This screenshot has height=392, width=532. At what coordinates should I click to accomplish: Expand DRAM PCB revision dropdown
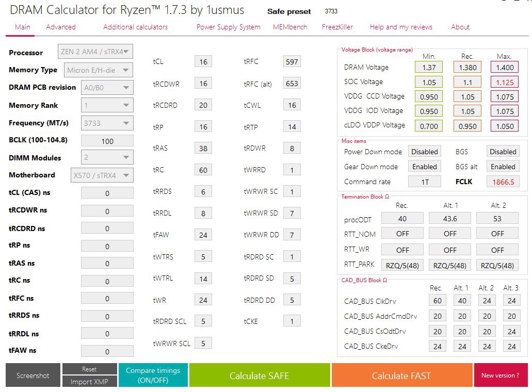click(x=107, y=88)
